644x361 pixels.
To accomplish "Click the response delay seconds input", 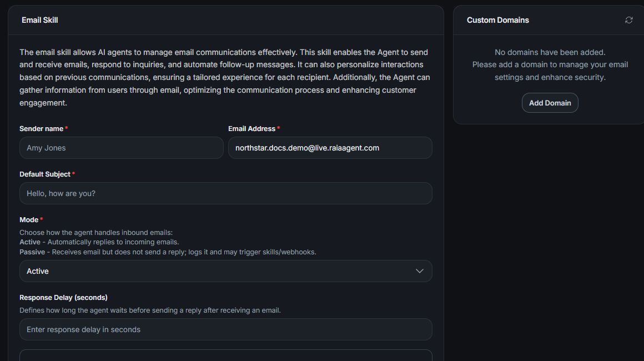I will click(x=225, y=329).
